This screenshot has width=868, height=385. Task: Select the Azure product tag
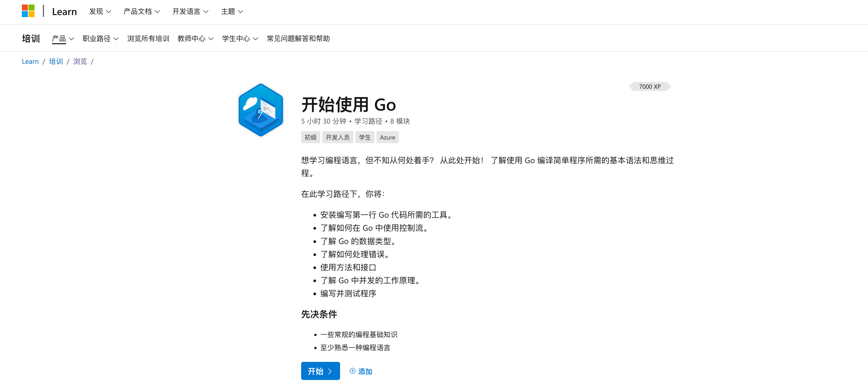pos(387,137)
